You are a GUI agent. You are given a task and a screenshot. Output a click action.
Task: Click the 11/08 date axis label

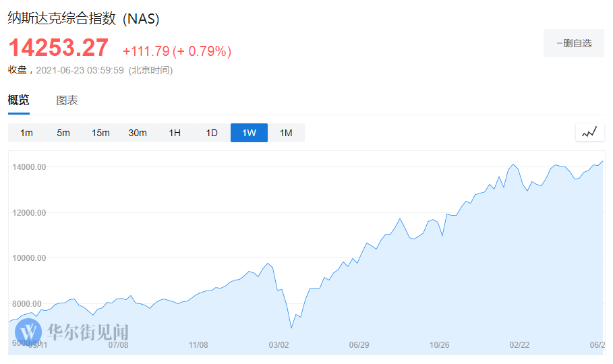click(198, 345)
